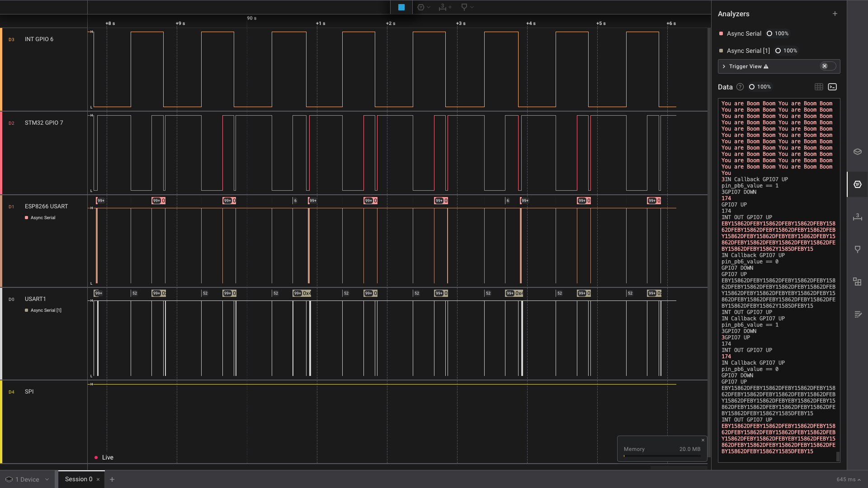Viewport: 868px width, 488px height.
Task: Select the Session 0 tab
Action: pyautogui.click(x=78, y=479)
